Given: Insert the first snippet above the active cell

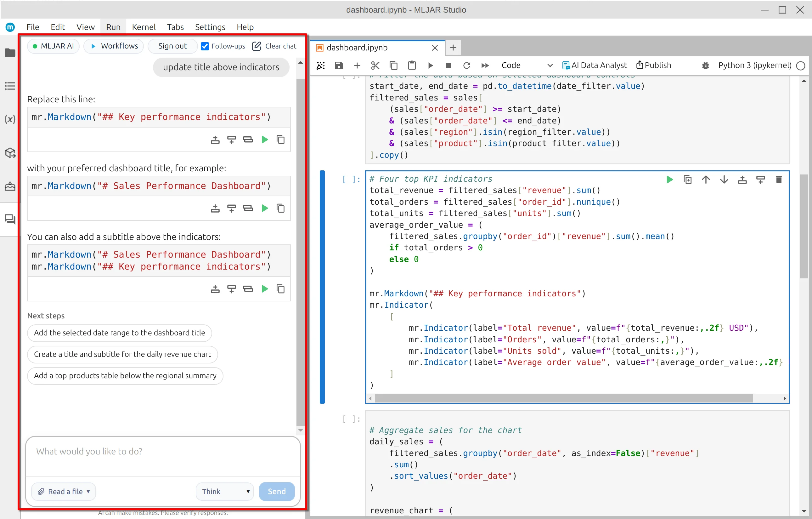Looking at the screenshot, I should [215, 140].
